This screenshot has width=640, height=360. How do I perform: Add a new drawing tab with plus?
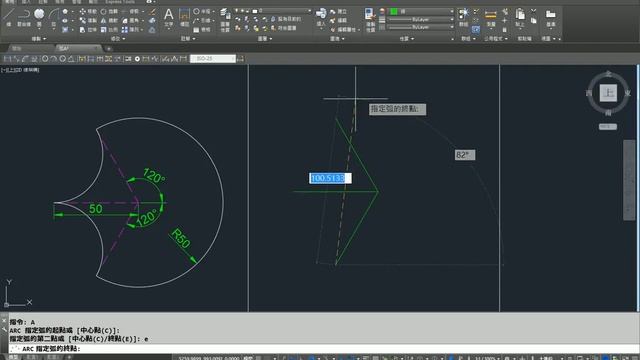tap(109, 49)
